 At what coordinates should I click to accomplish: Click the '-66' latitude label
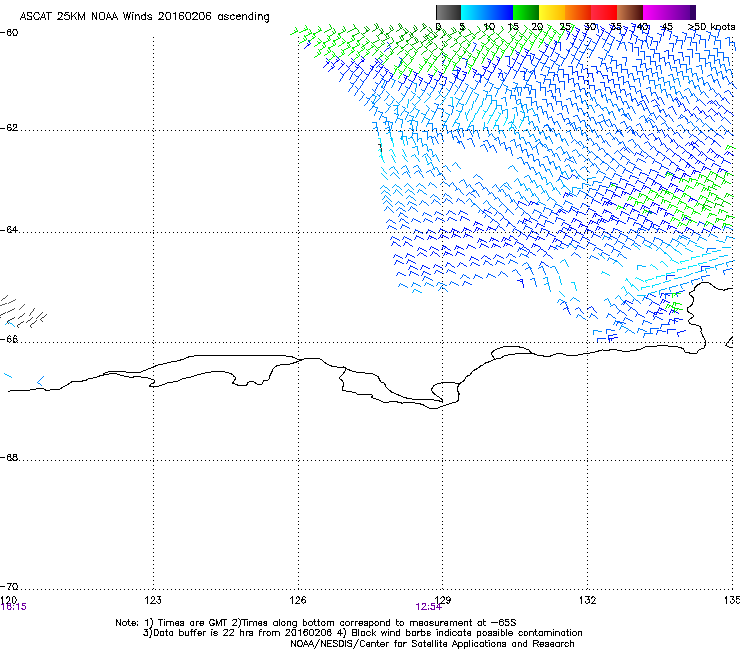click(x=9, y=339)
